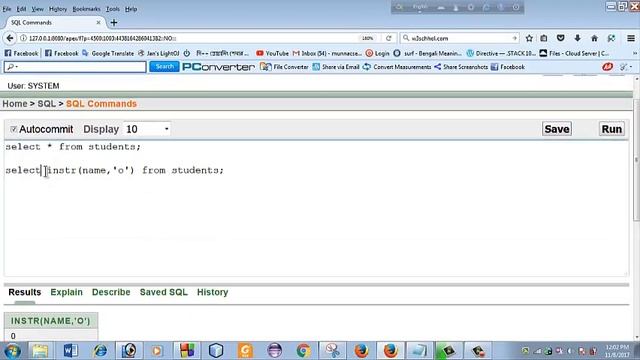640x360 pixels.
Task: Open the Help menu
Action: tap(131, 9)
